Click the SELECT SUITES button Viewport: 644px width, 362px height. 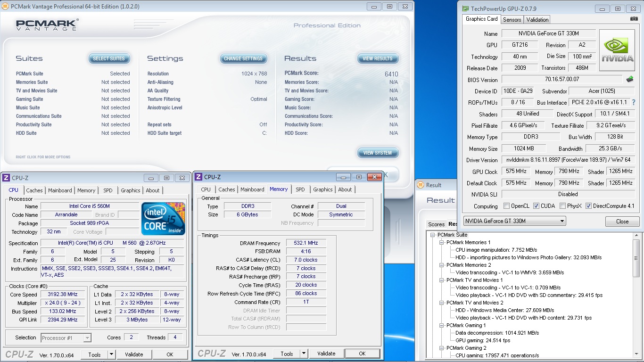pyautogui.click(x=109, y=58)
